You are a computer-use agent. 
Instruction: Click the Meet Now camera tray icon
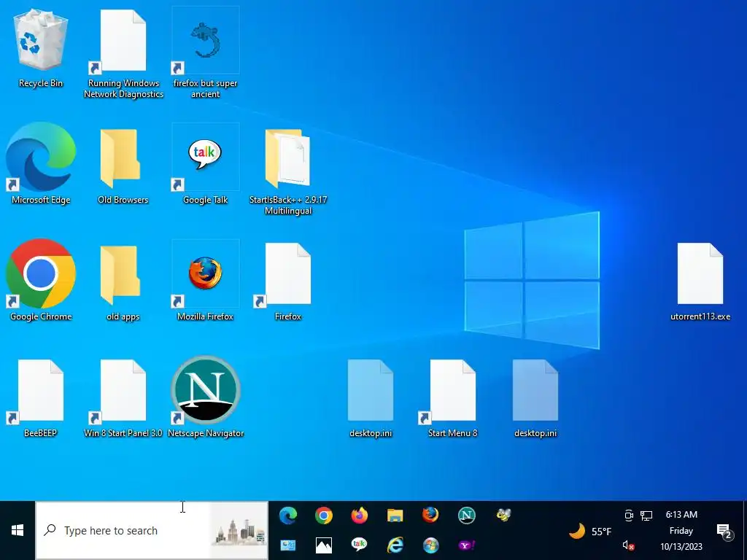click(629, 515)
